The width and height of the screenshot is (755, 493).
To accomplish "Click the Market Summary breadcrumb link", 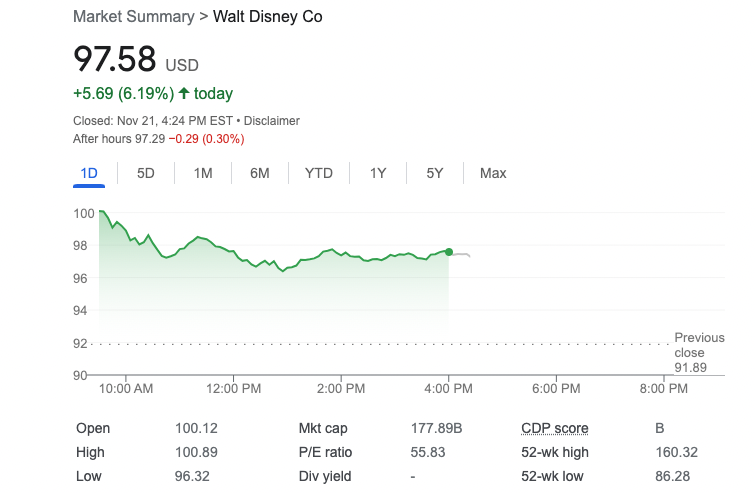I will (134, 17).
